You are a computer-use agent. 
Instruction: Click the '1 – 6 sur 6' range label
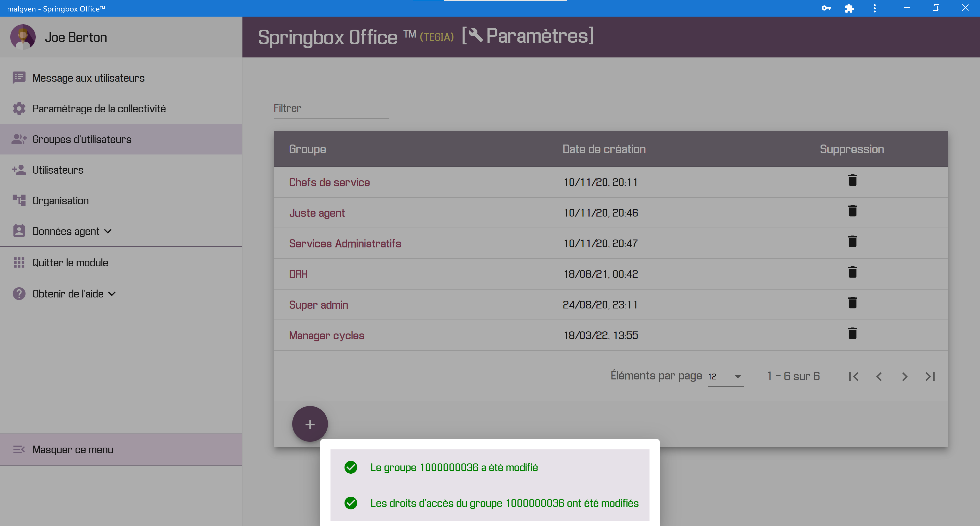click(x=793, y=376)
